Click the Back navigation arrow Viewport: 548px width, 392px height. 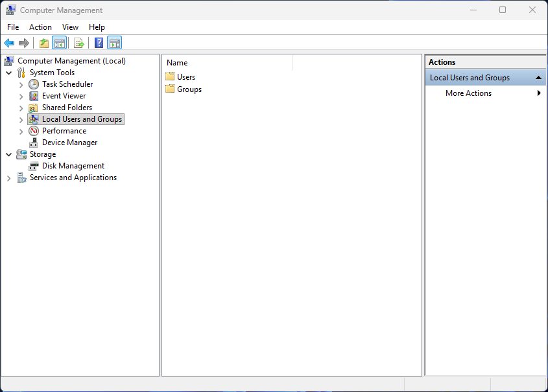pos(8,43)
